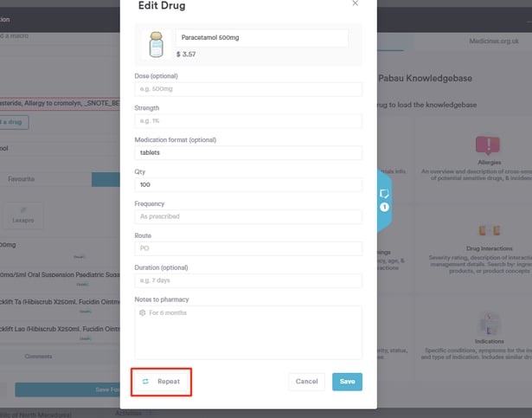Close the Edit Drug dialog

point(355,3)
